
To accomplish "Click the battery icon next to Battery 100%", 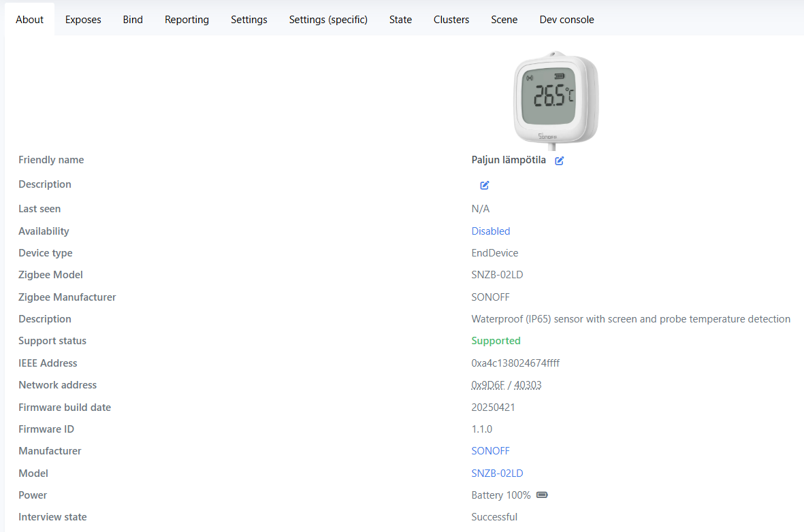I will 542,495.
